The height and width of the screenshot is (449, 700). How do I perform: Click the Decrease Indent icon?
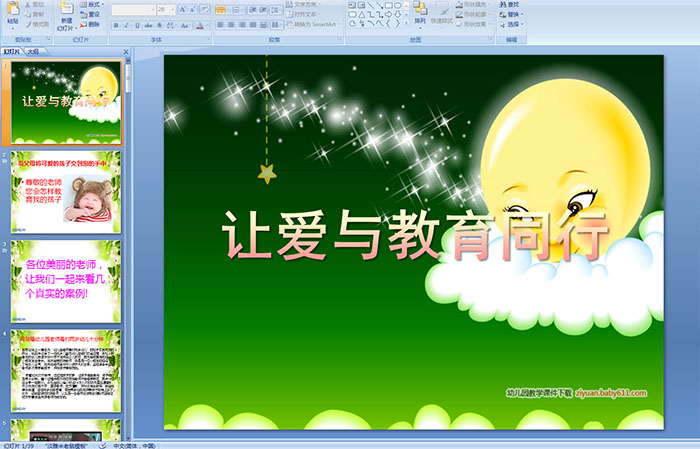coord(253,10)
